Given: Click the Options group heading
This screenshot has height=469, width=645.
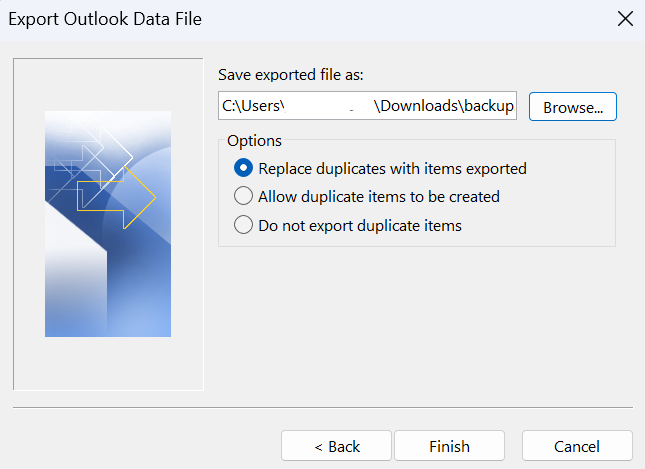Looking at the screenshot, I should 254,140.
